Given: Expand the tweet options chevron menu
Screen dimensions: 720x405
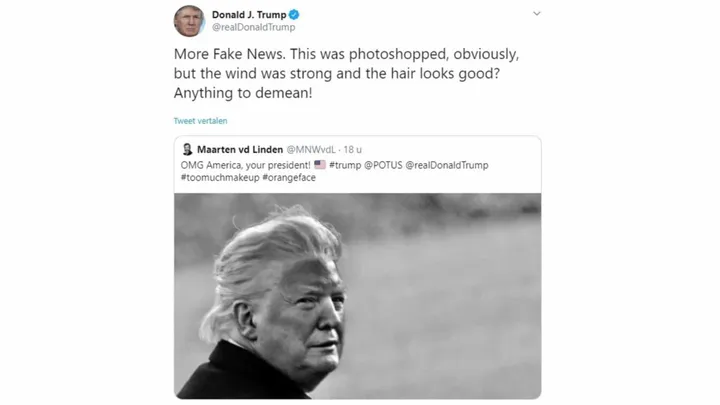Looking at the screenshot, I should click(536, 14).
